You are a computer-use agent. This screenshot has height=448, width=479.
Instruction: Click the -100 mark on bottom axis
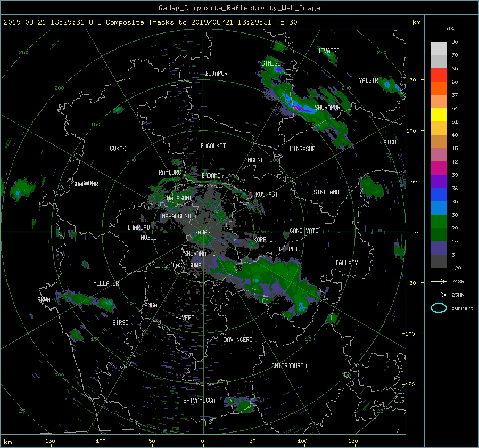pos(99,441)
